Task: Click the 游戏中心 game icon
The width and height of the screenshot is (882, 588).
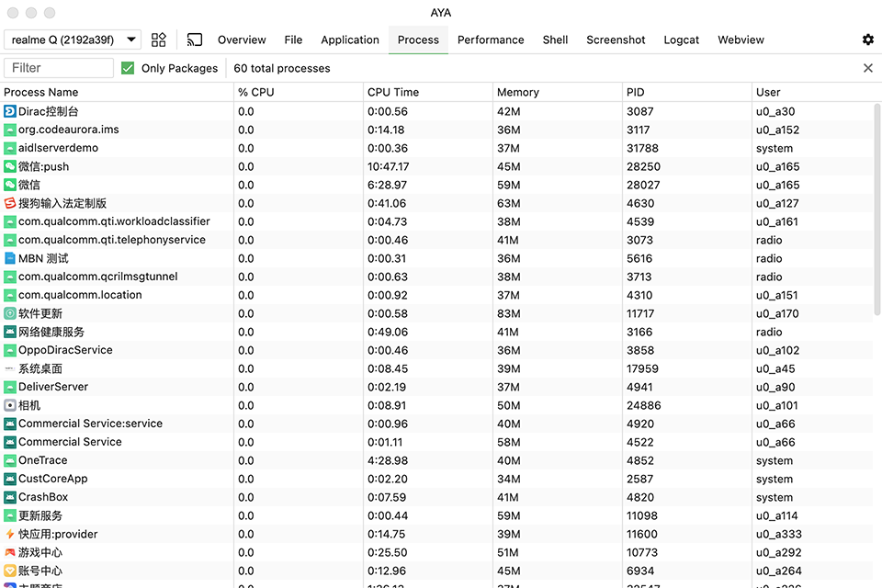Action: pyautogui.click(x=9, y=552)
